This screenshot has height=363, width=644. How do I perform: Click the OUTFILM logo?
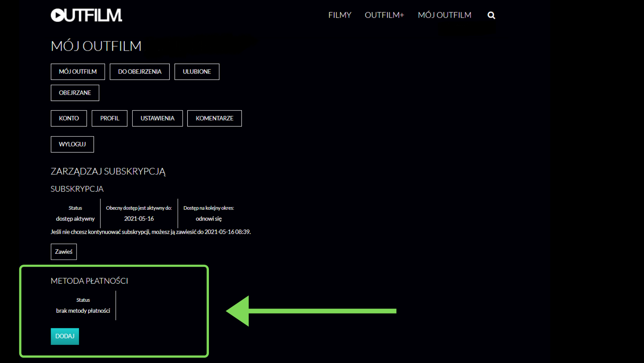(x=86, y=15)
